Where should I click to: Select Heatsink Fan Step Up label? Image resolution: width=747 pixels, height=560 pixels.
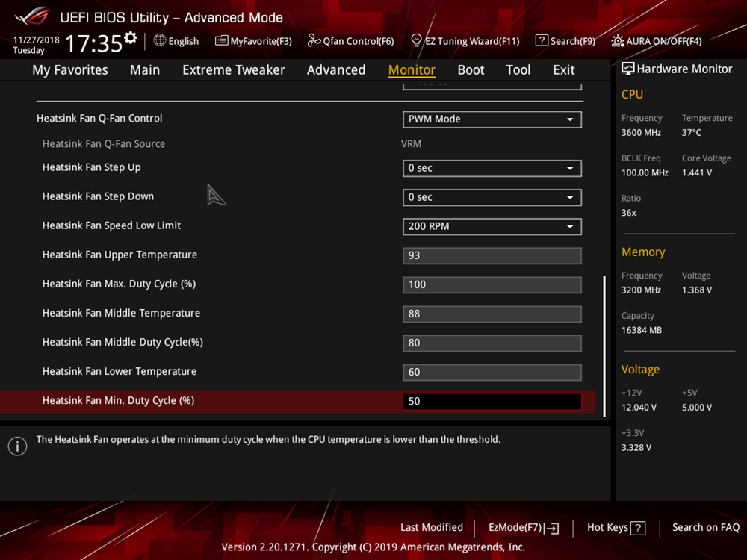coord(91,167)
